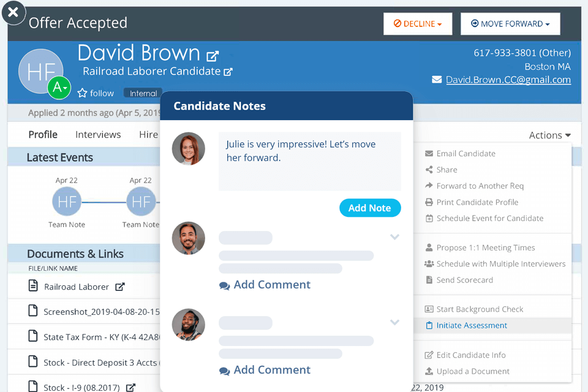Image resolution: width=588 pixels, height=392 pixels.
Task: Click the bearded man's avatar on second note
Action: tap(189, 238)
